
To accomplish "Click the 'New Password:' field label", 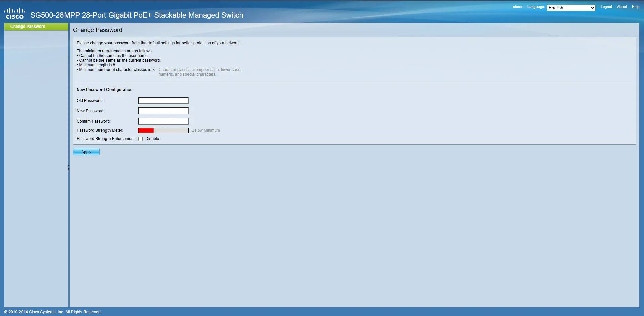I will pos(90,111).
